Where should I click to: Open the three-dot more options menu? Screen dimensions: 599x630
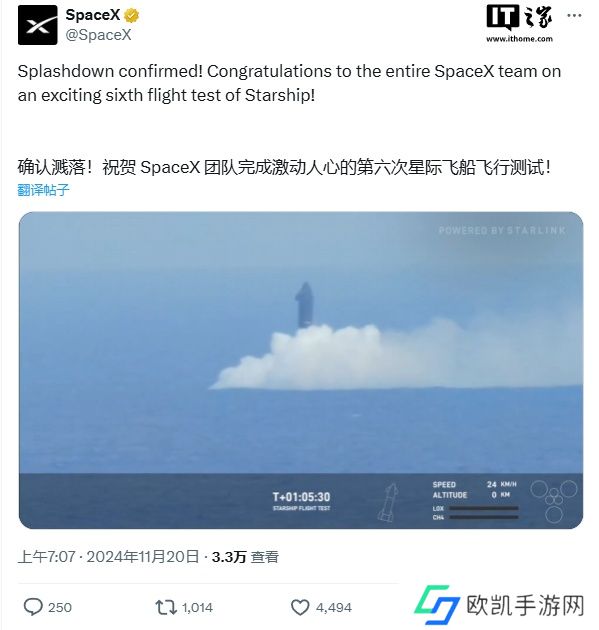(574, 16)
